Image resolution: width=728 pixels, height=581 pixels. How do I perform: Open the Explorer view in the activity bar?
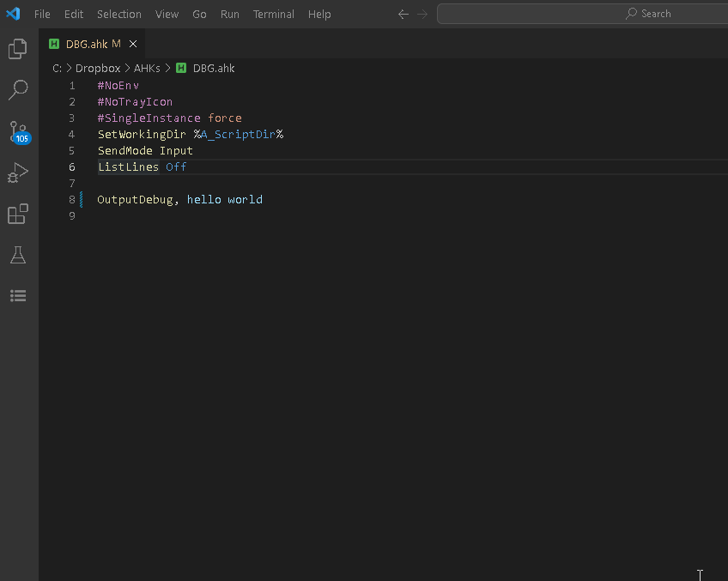coord(18,49)
